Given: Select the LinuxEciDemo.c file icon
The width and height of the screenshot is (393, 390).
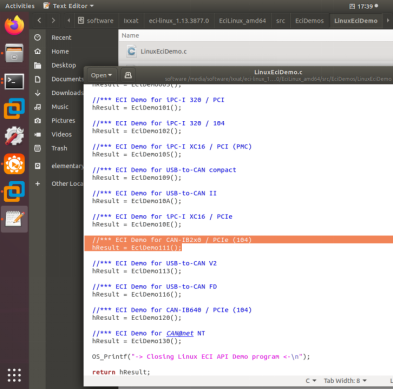Looking at the screenshot, I should coord(132,51).
